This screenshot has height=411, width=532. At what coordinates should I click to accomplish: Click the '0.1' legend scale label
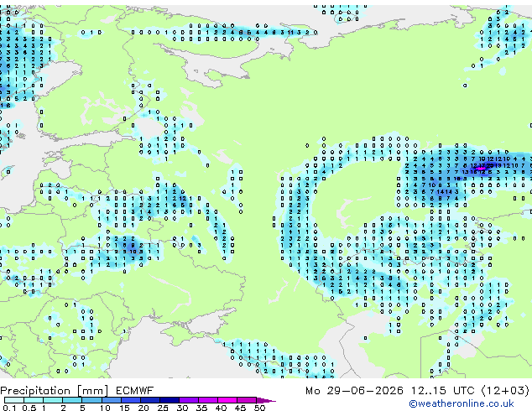(9, 408)
